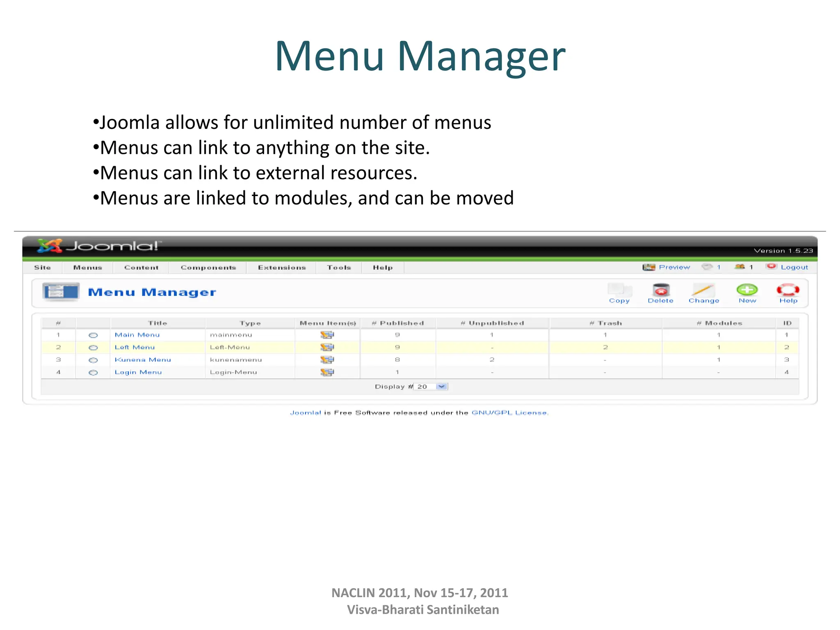Click the Menu Manager header icon
The image size is (840, 630).
pos(61,292)
